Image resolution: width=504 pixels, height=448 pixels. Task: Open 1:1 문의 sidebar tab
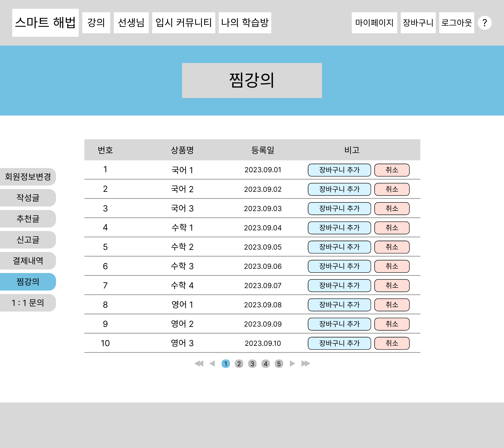pyautogui.click(x=28, y=302)
